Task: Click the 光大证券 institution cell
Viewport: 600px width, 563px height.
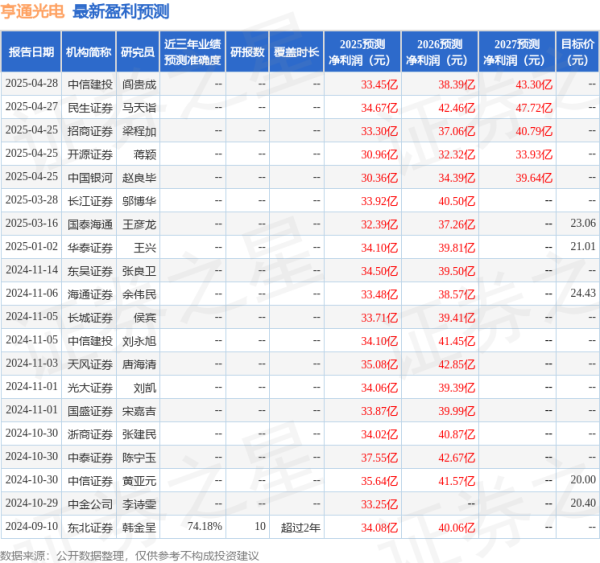Action: (90, 388)
